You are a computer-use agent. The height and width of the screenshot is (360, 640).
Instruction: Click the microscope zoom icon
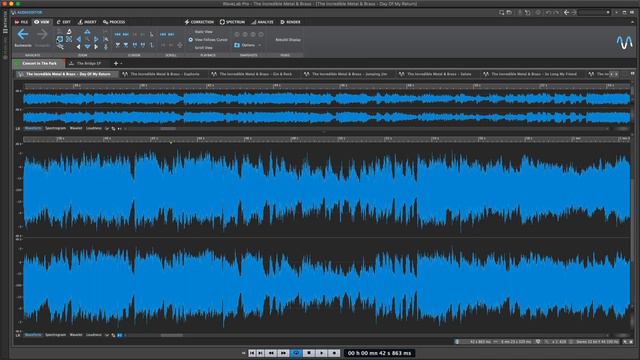[69, 31]
